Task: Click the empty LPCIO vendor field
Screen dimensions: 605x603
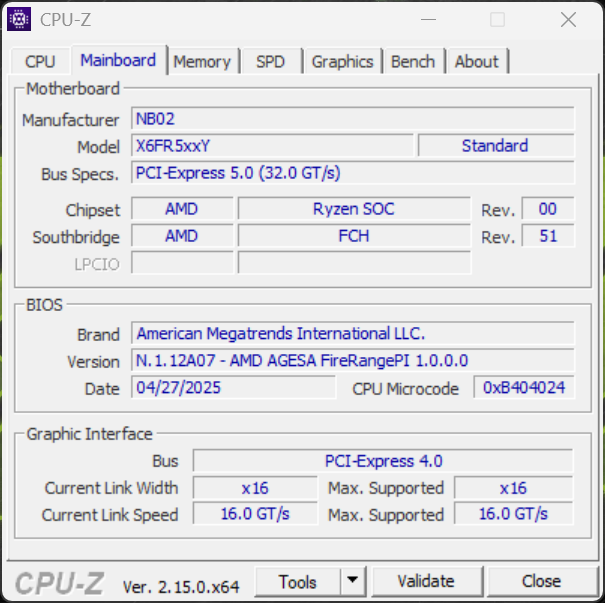Action: (182, 263)
